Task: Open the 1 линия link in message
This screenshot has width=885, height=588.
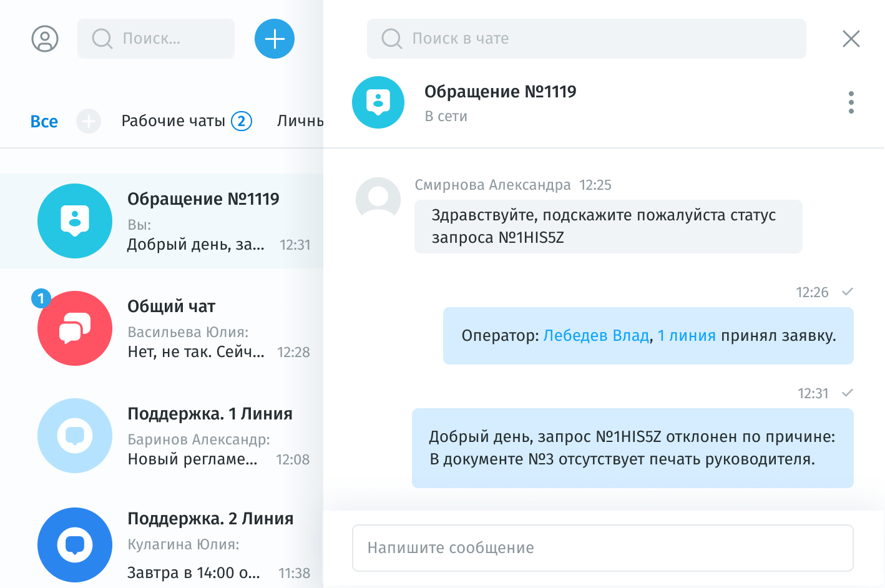Action: click(x=687, y=336)
